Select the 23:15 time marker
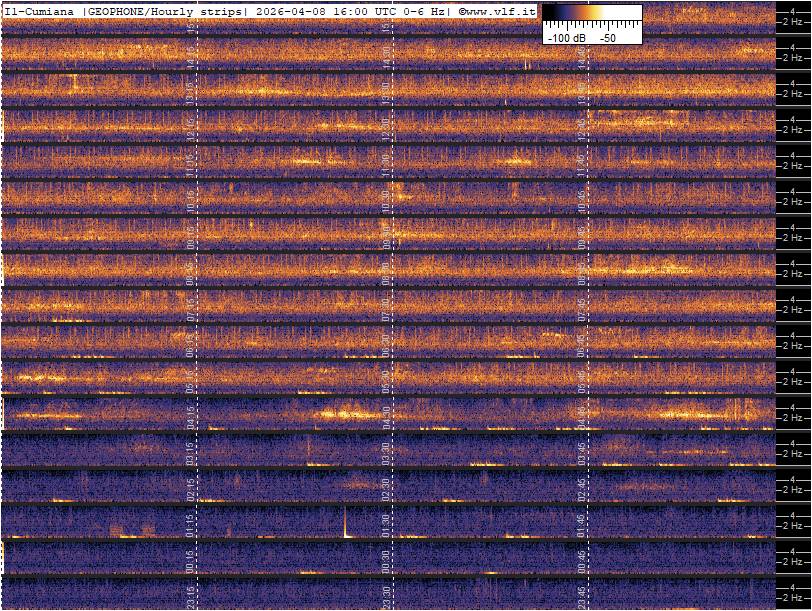812x611 pixels. coord(191,596)
